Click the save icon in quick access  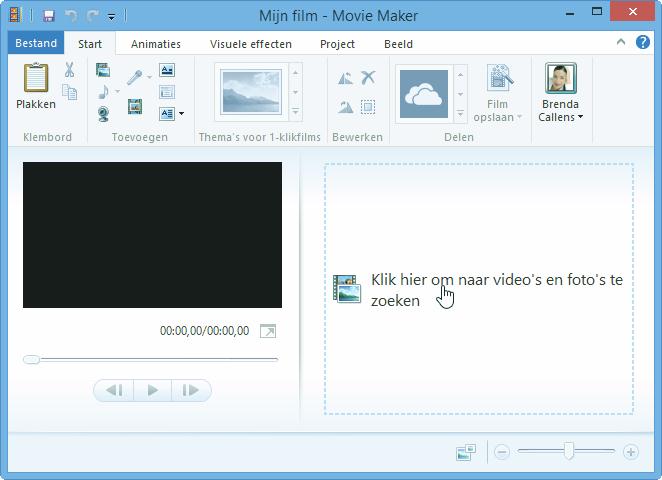49,16
